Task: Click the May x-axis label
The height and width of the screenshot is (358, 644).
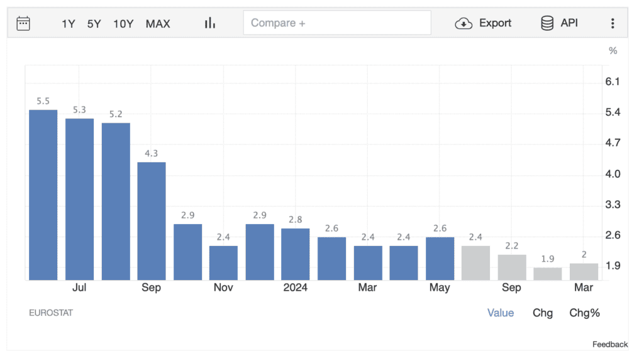Action: click(x=440, y=288)
